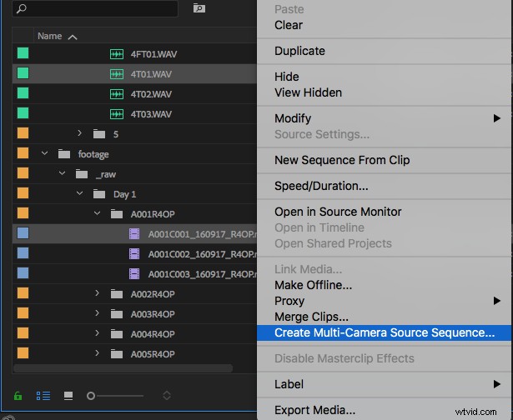Viewport: 513px width, 420px height.
Task: Toggle the green project lock icon
Action: 18,396
